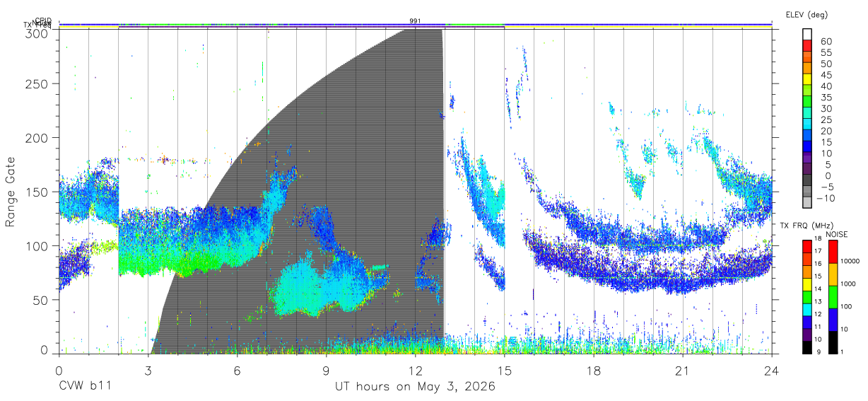Viewport: 868px width, 401px height.
Task: Click the purple swatch in TX FRQ colorbar
Action: pos(807,335)
